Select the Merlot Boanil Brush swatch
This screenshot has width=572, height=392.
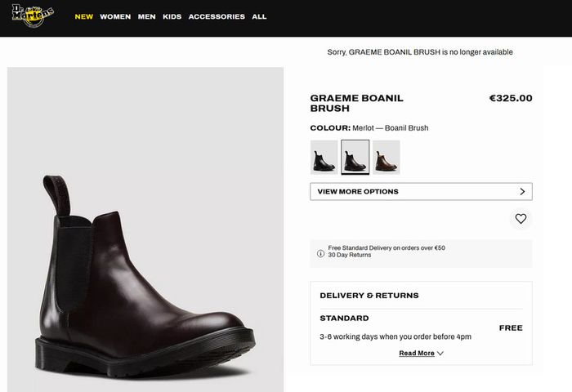point(355,157)
